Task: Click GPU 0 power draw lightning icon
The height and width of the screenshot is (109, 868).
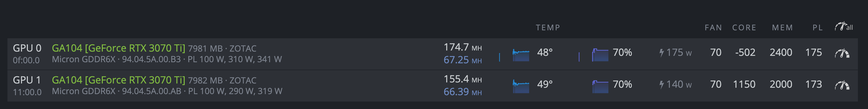Action: [662, 53]
